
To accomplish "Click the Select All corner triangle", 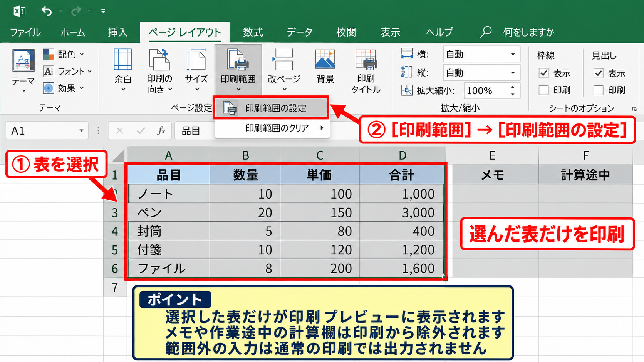I will [x=119, y=156].
